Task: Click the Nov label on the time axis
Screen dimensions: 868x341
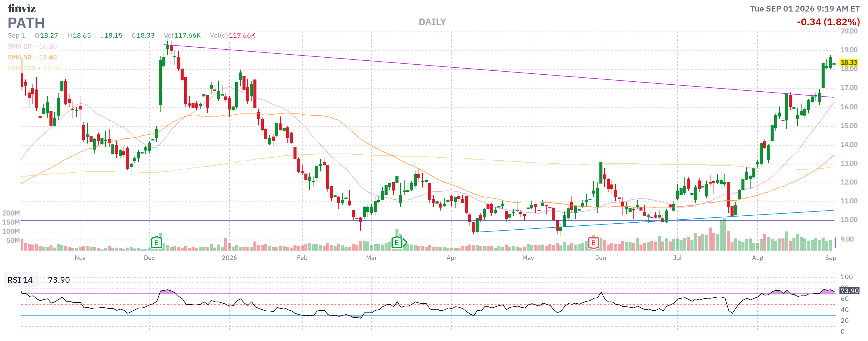Action: [80, 258]
